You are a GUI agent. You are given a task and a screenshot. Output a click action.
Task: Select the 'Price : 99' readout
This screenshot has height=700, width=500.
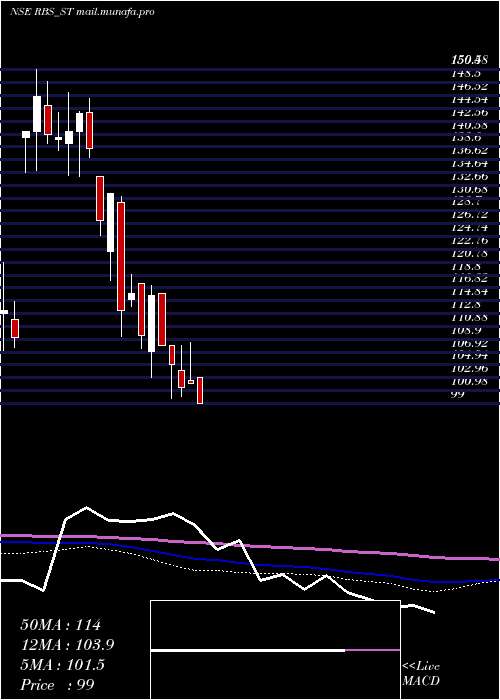[57, 685]
